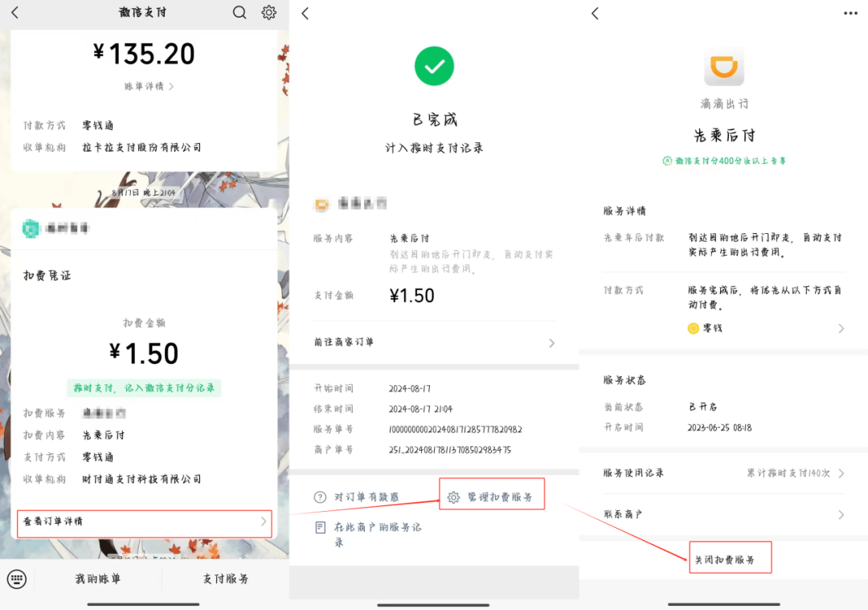Open 前往商家订单 row
The image size is (868, 610).
pyautogui.click(x=435, y=342)
